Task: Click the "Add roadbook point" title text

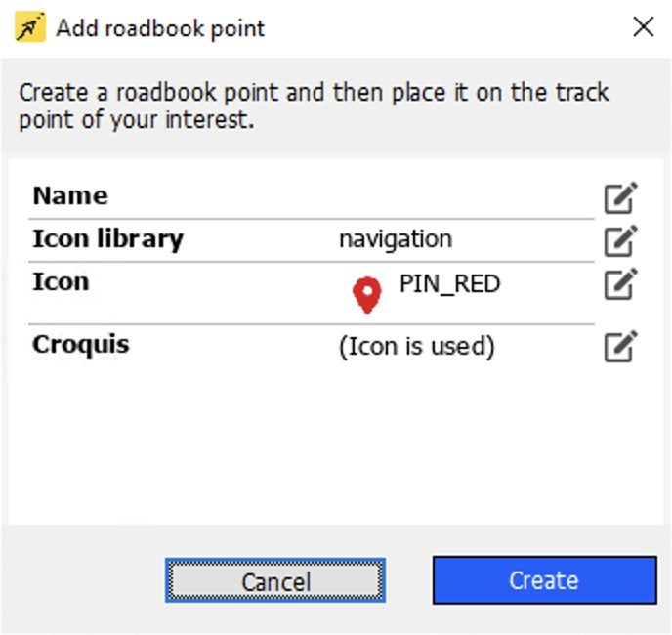Action: 160,27
